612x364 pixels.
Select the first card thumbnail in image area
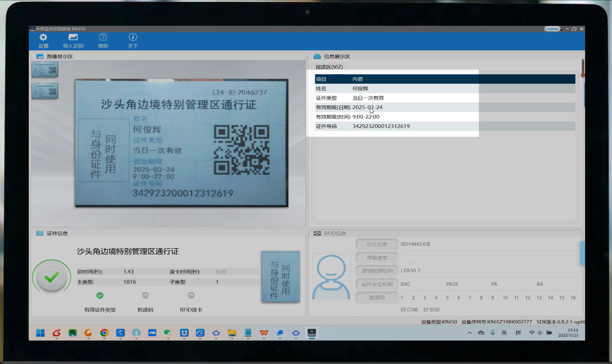(45, 69)
